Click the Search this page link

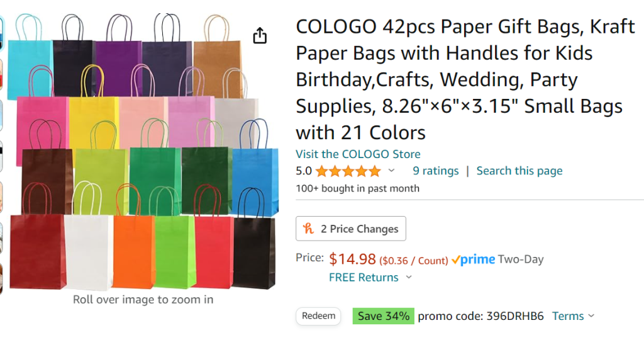point(519,171)
